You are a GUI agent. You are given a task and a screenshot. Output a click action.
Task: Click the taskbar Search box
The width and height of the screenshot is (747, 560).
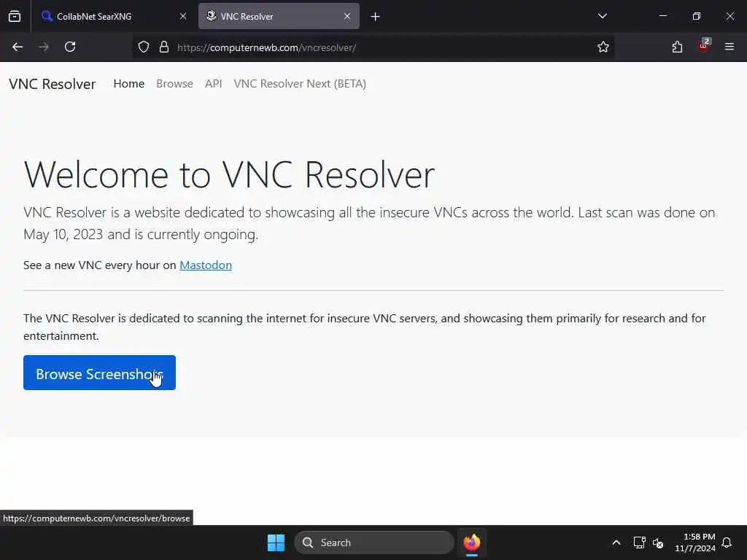(374, 542)
